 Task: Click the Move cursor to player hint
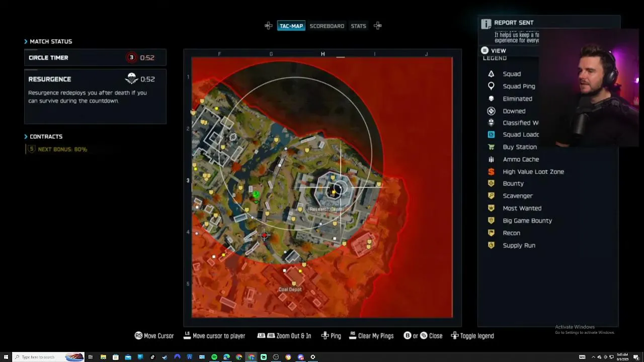(214, 336)
